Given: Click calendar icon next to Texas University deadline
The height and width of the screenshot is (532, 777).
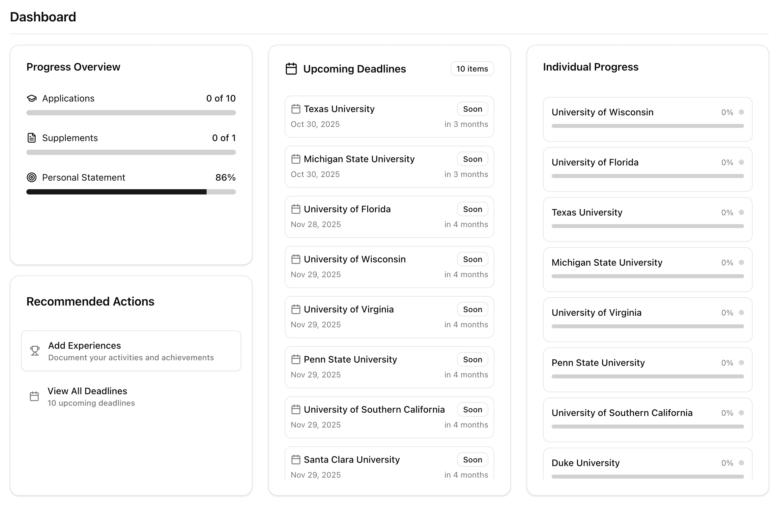Looking at the screenshot, I should (296, 109).
